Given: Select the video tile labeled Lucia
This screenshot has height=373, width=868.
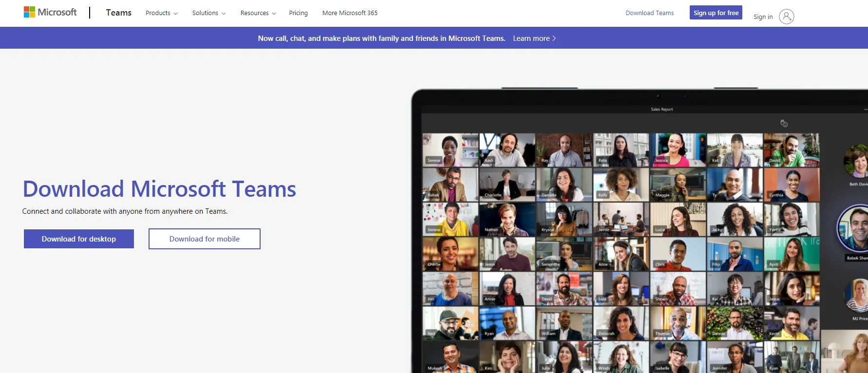Looking at the screenshot, I should point(678,219).
